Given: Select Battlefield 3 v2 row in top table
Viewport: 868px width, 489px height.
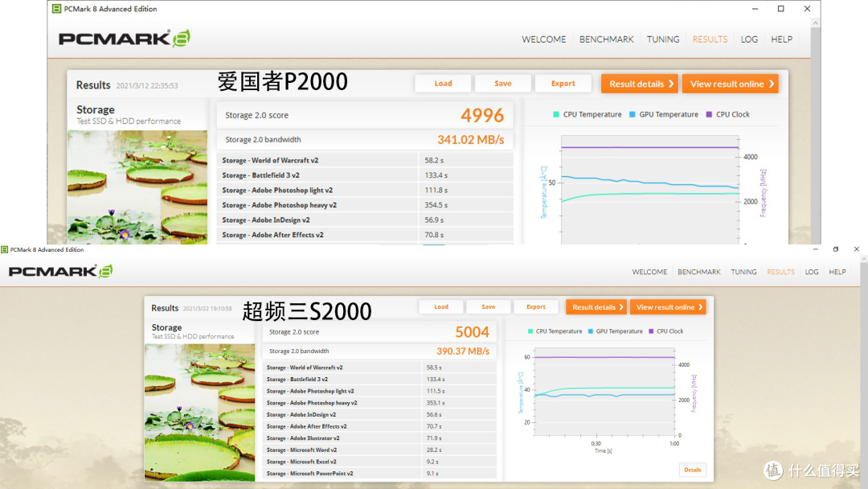Looking at the screenshot, I should point(365,175).
